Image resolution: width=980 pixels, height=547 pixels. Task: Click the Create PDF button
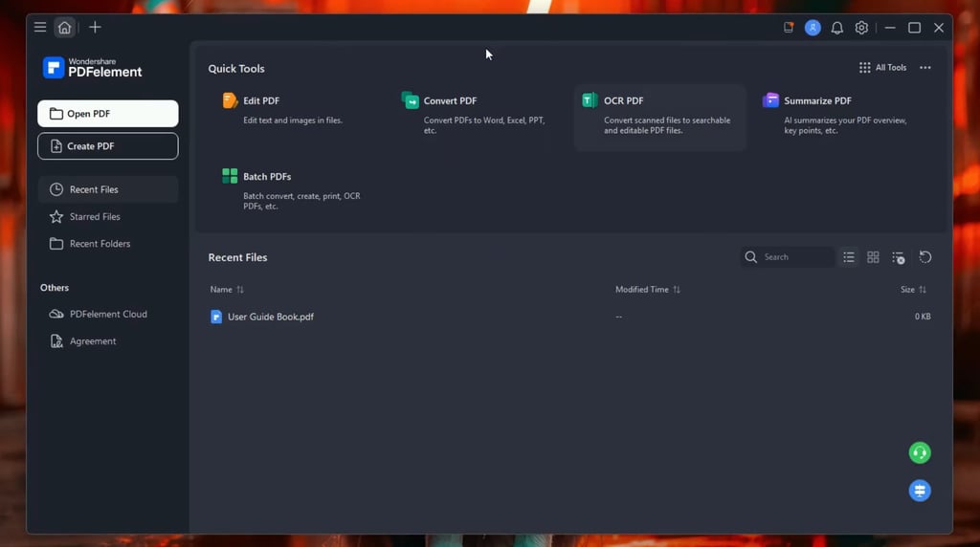pos(107,146)
